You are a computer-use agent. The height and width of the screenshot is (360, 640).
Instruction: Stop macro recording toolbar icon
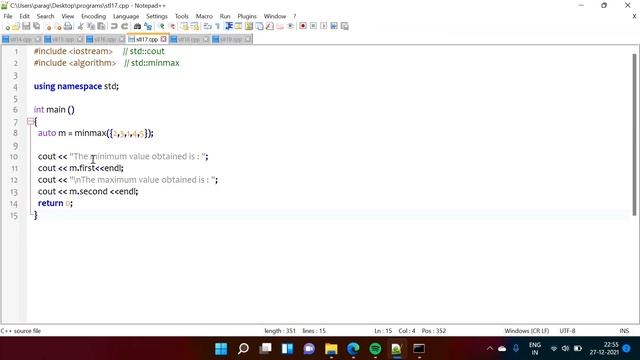point(313,27)
